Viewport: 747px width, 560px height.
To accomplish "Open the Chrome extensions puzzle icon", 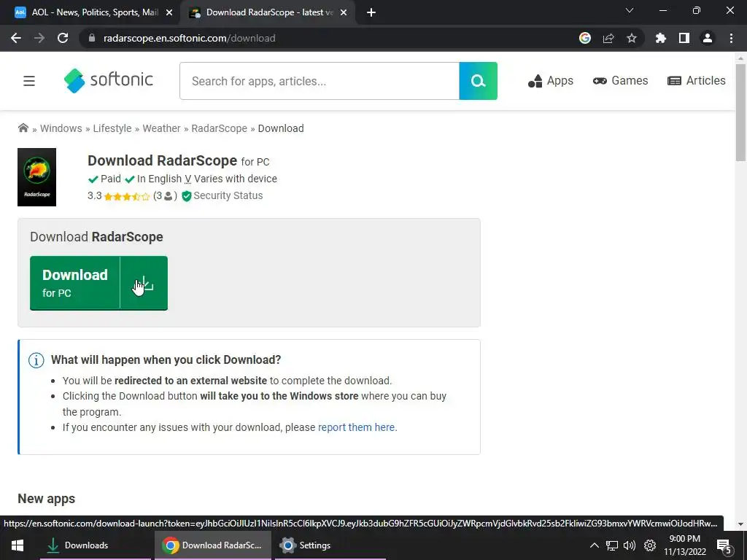I will coord(660,38).
